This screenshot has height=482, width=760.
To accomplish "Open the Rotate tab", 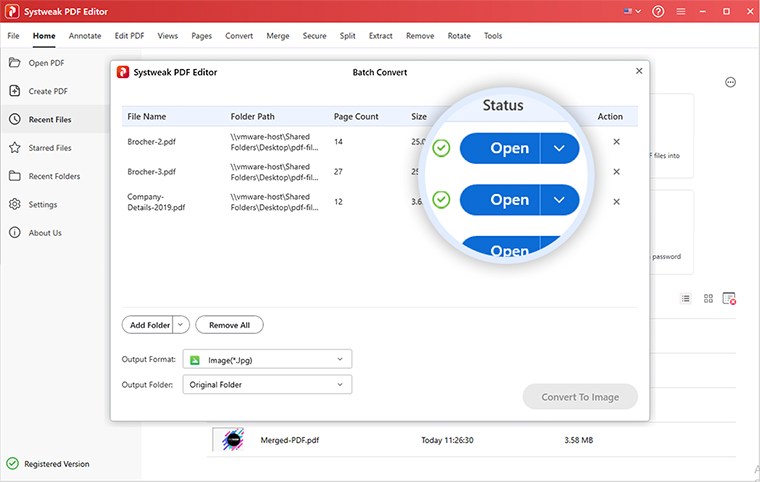I will click(x=459, y=36).
